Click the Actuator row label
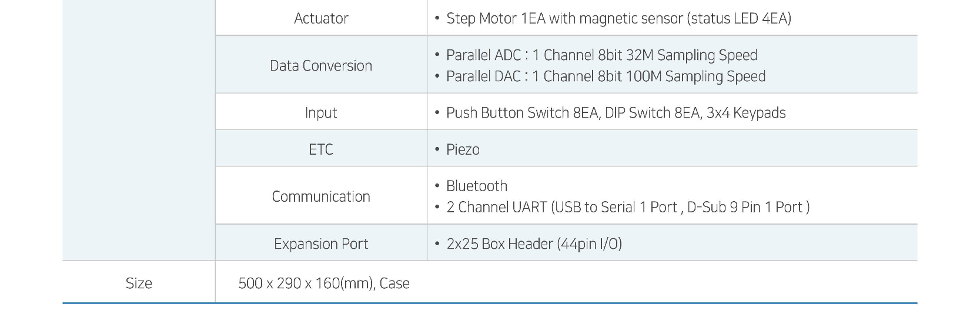 321,18
